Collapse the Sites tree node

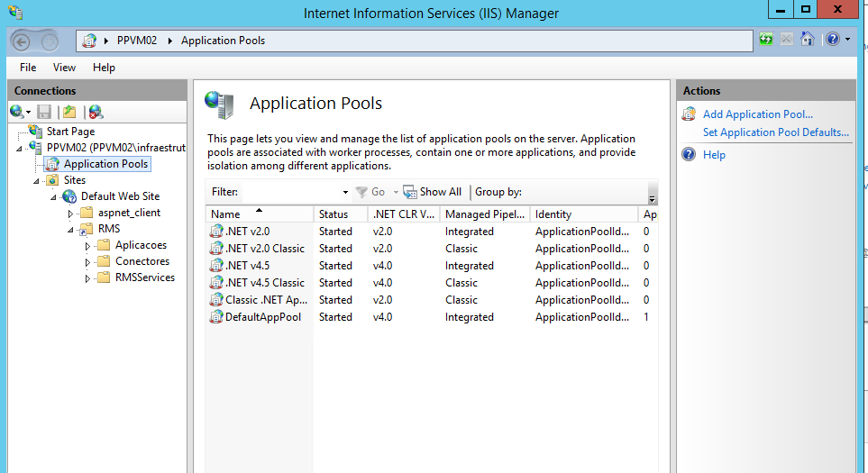(37, 180)
